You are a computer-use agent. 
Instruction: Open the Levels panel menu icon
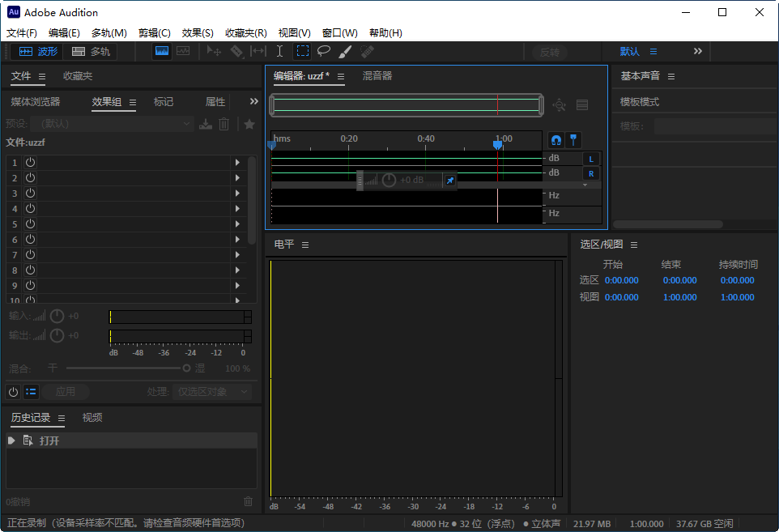click(x=305, y=245)
